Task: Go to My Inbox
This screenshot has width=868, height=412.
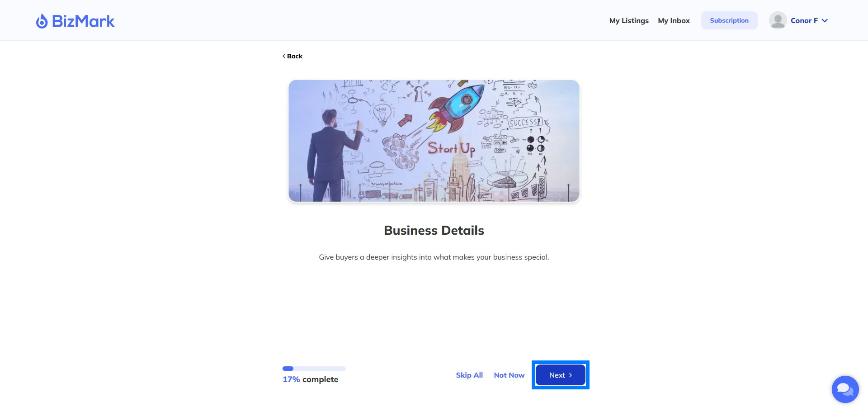Action: coord(674,20)
